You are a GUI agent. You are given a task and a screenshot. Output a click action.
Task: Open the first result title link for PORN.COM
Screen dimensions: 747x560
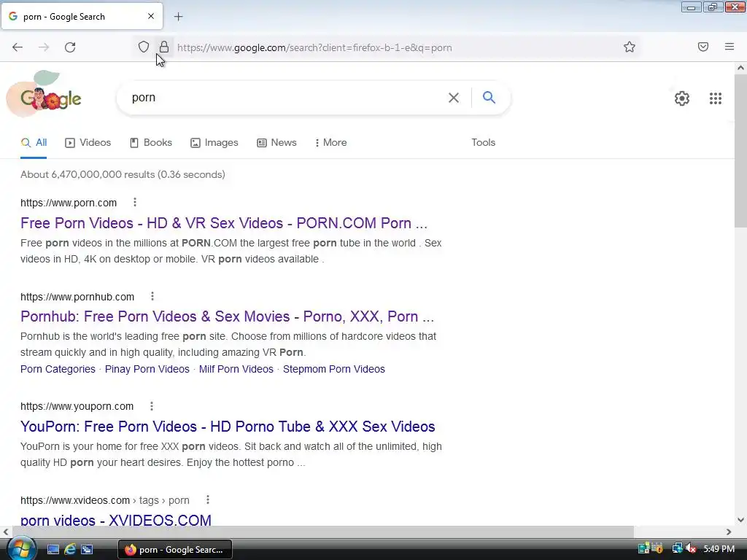tap(224, 223)
